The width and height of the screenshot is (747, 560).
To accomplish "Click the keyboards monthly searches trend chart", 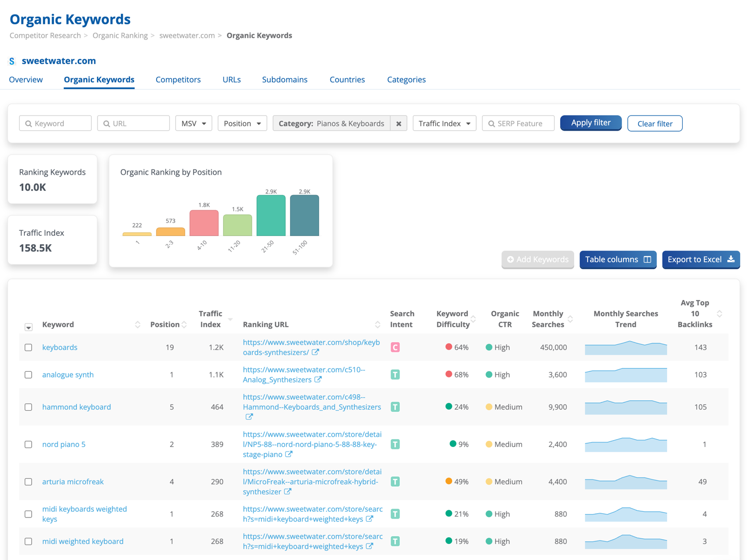I will [x=626, y=347].
